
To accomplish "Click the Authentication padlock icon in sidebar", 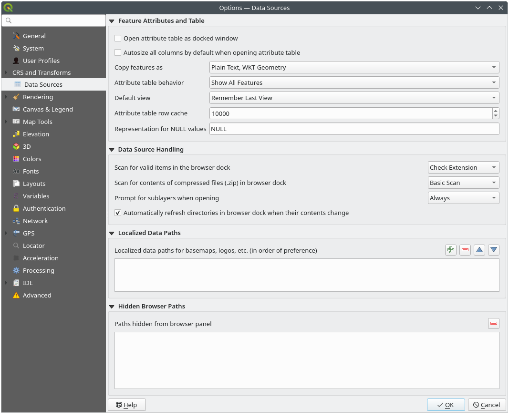I will tap(16, 208).
